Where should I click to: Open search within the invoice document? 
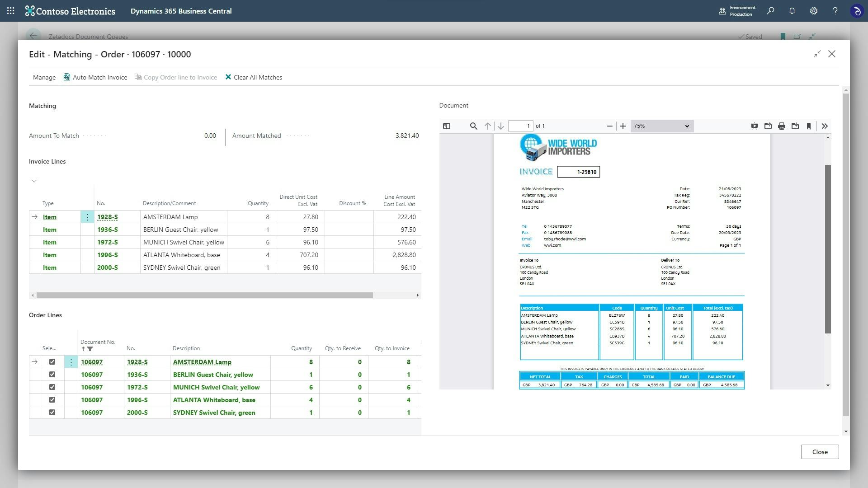point(473,126)
